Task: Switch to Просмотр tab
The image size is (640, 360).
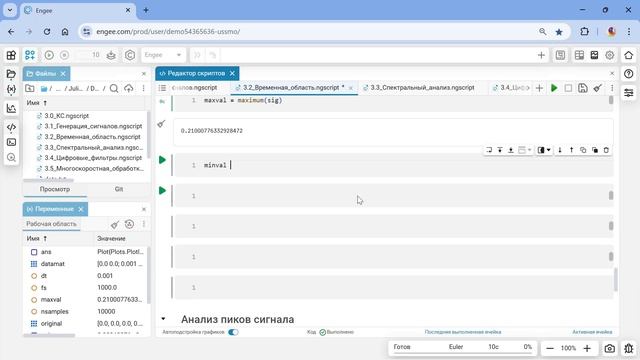Action: [x=55, y=189]
